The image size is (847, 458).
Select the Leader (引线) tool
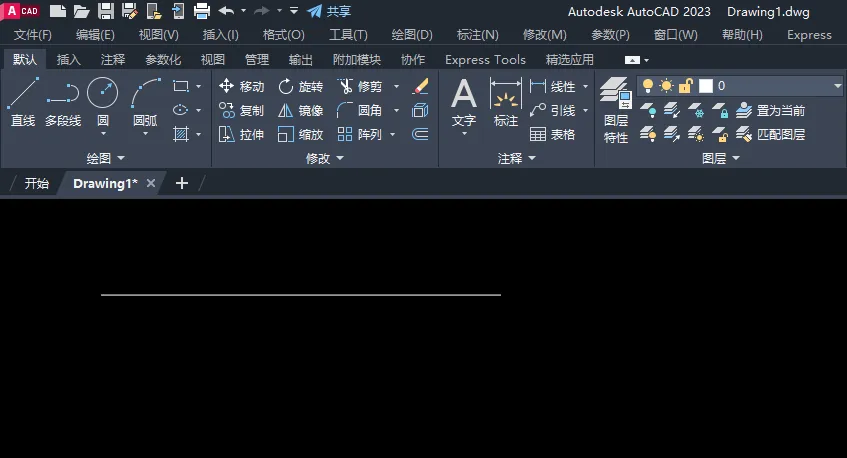(x=553, y=110)
